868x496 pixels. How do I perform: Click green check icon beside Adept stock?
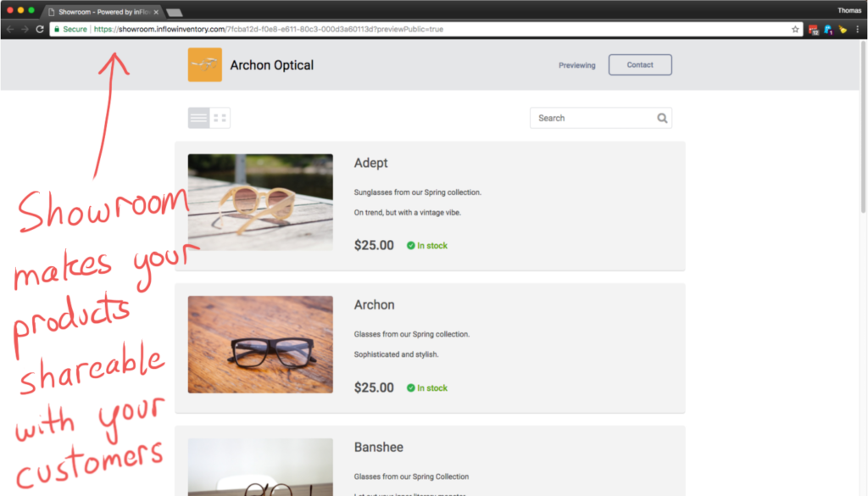pyautogui.click(x=411, y=246)
